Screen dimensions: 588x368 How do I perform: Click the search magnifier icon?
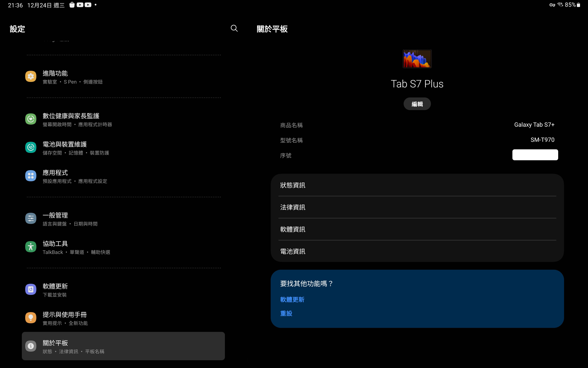[234, 29]
